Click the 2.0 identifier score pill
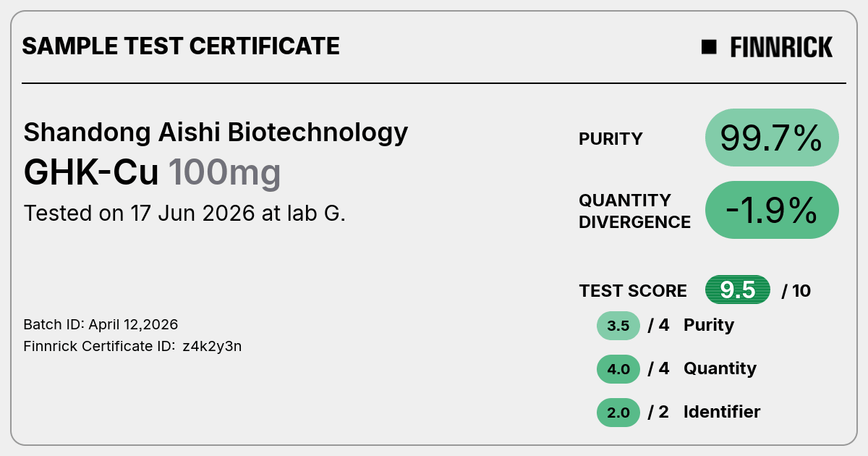Viewport: 868px width, 456px height. coord(618,413)
